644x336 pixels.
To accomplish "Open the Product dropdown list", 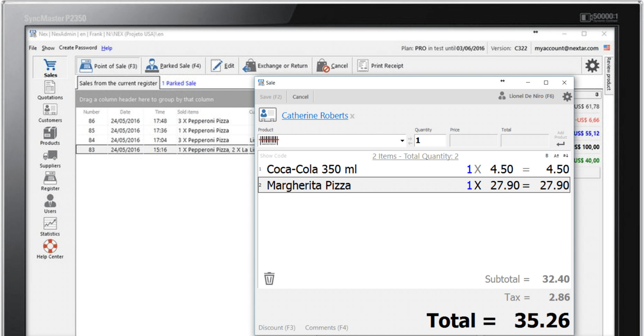I will pos(402,140).
